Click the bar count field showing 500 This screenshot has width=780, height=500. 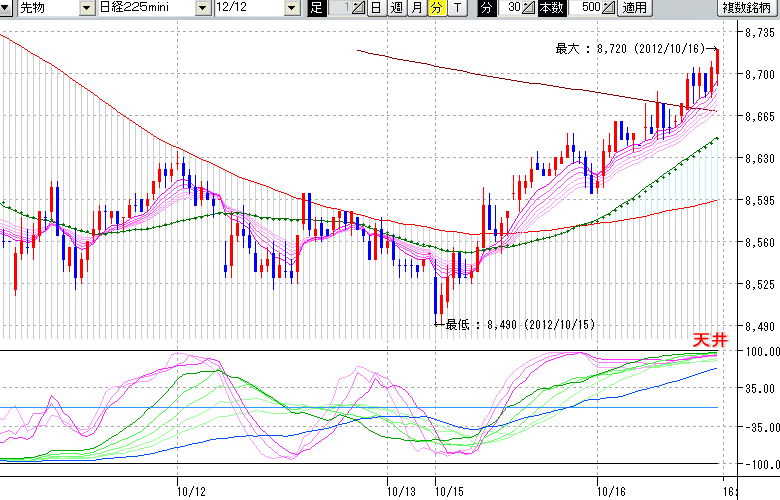pyautogui.click(x=588, y=8)
